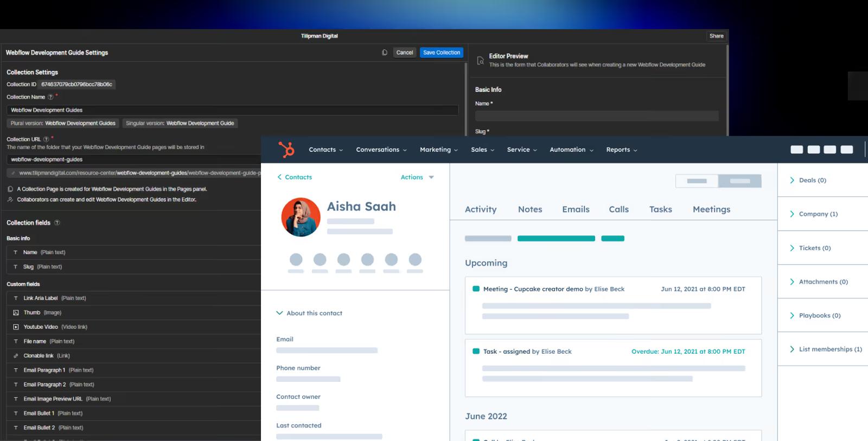The height and width of the screenshot is (441, 868).
Task: Open the Actions dropdown for the contact
Action: [417, 177]
